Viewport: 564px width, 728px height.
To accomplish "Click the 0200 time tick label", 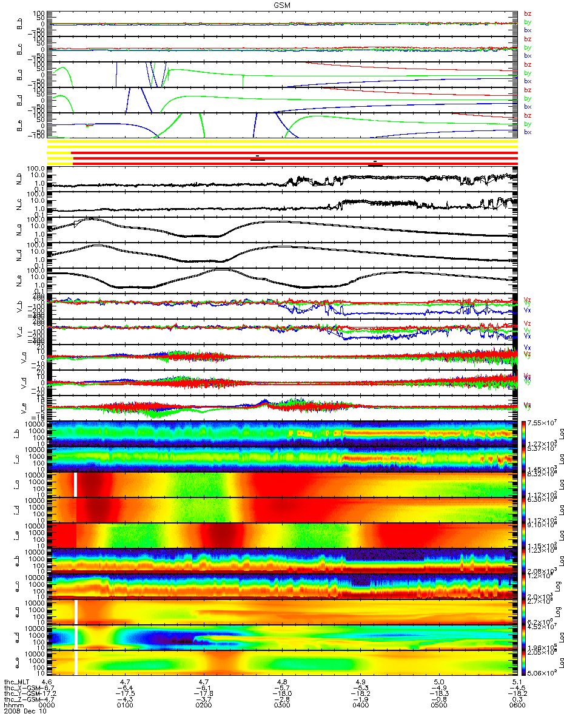I will 204,706.
